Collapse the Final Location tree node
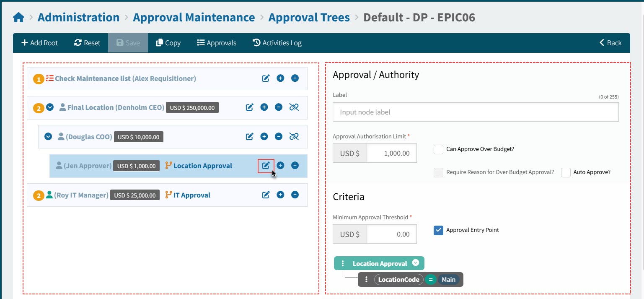 coord(50,107)
